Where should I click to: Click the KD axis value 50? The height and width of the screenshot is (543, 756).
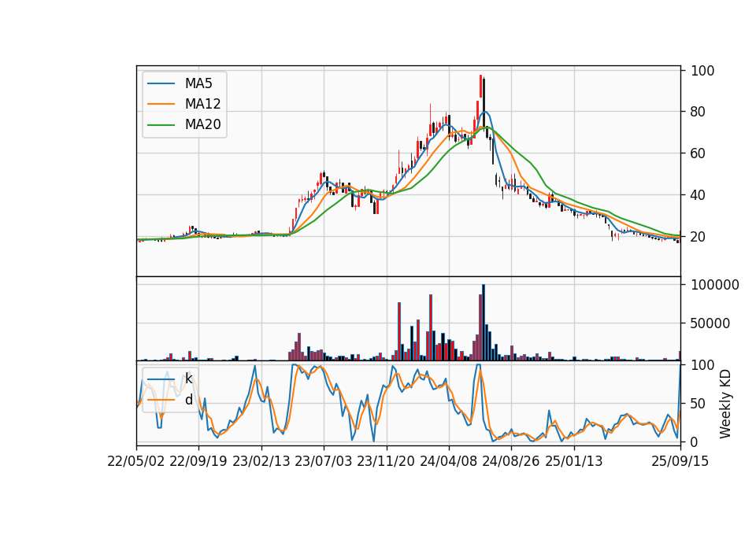tap(699, 403)
